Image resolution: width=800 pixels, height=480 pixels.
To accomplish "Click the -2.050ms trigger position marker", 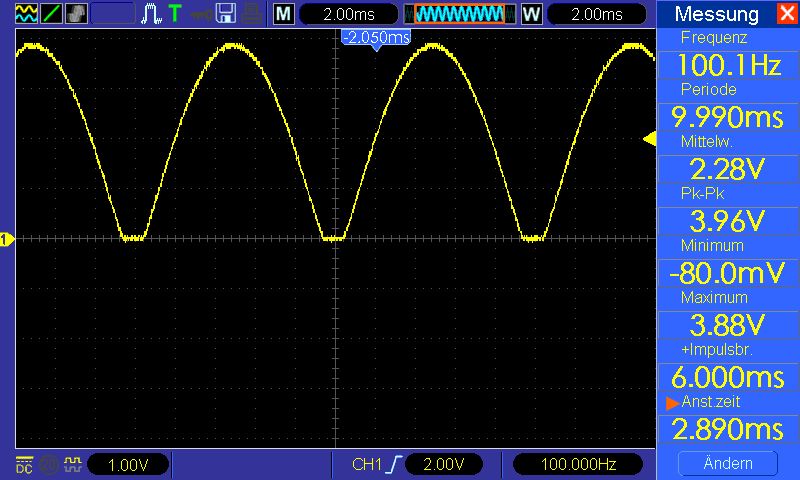I will tap(376, 39).
